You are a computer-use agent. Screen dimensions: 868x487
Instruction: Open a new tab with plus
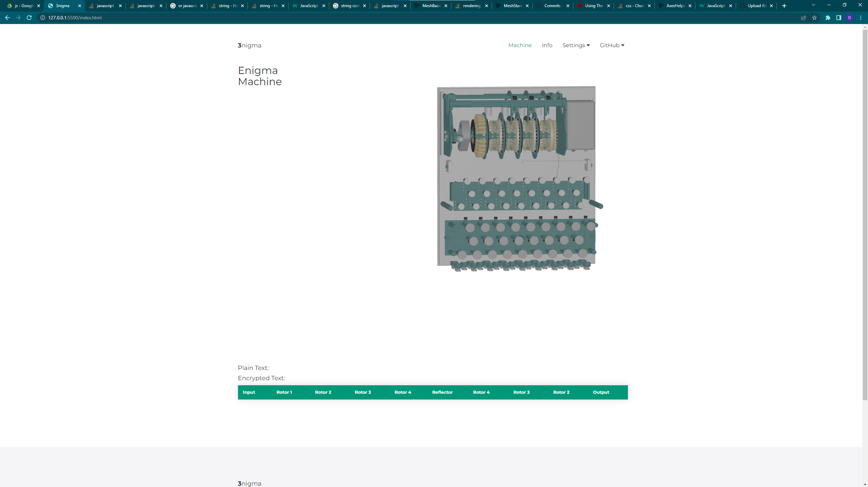coord(784,6)
